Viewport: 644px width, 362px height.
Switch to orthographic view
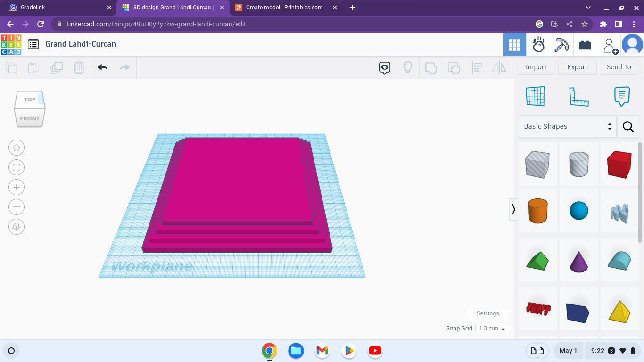click(x=17, y=227)
